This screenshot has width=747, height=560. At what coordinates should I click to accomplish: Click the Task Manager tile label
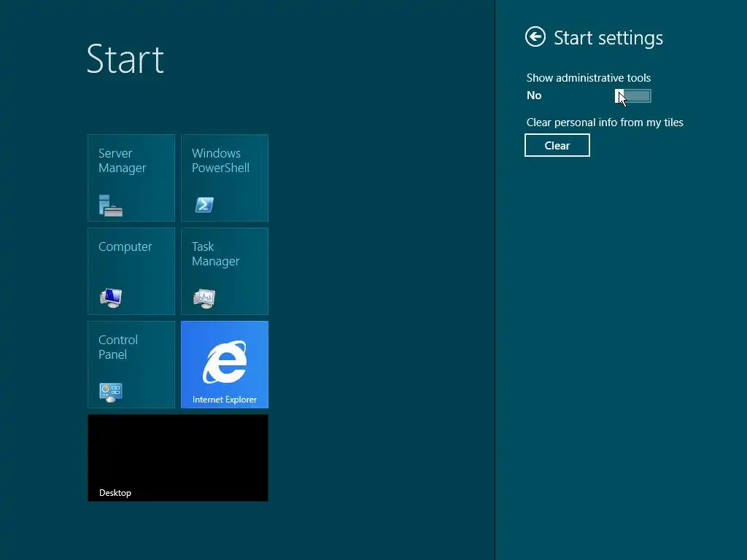click(215, 254)
